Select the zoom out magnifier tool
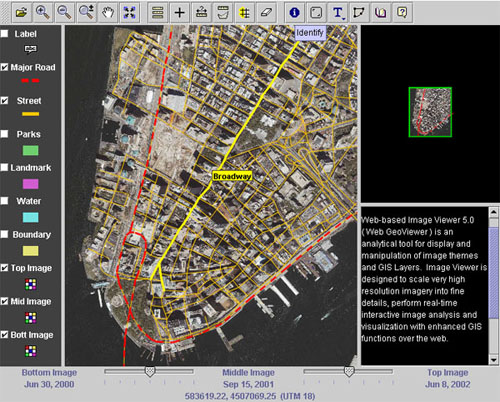 [x=64, y=13]
